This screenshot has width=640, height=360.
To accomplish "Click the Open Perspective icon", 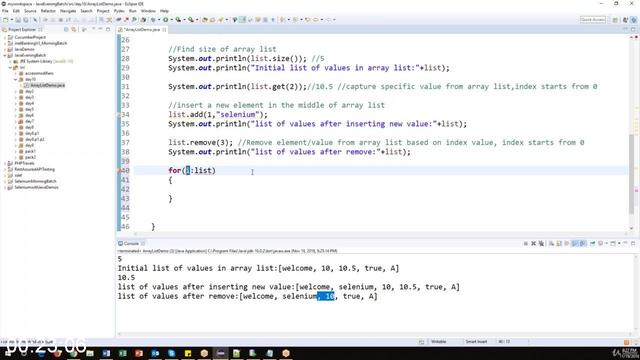I will point(615,20).
